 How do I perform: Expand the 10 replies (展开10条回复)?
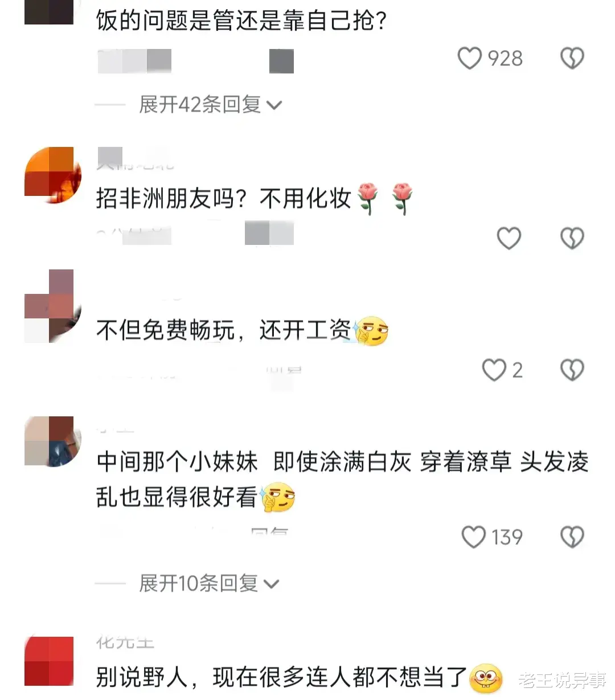click(x=209, y=583)
